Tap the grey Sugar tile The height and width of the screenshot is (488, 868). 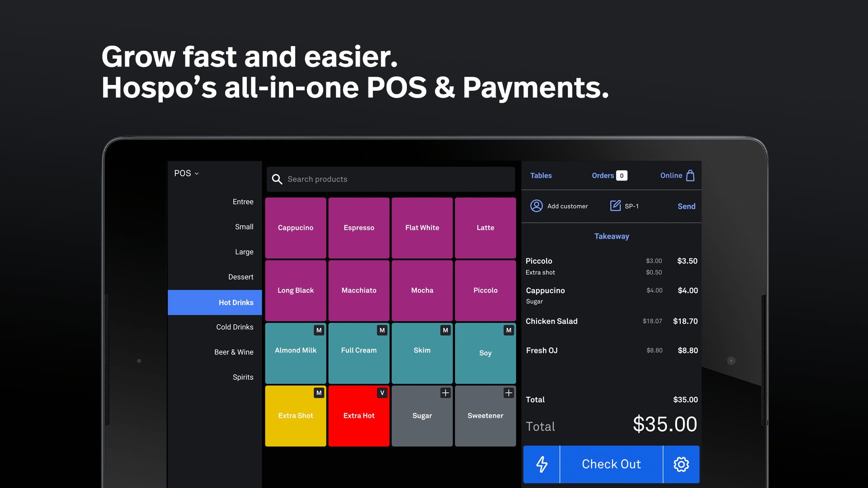coord(422,416)
